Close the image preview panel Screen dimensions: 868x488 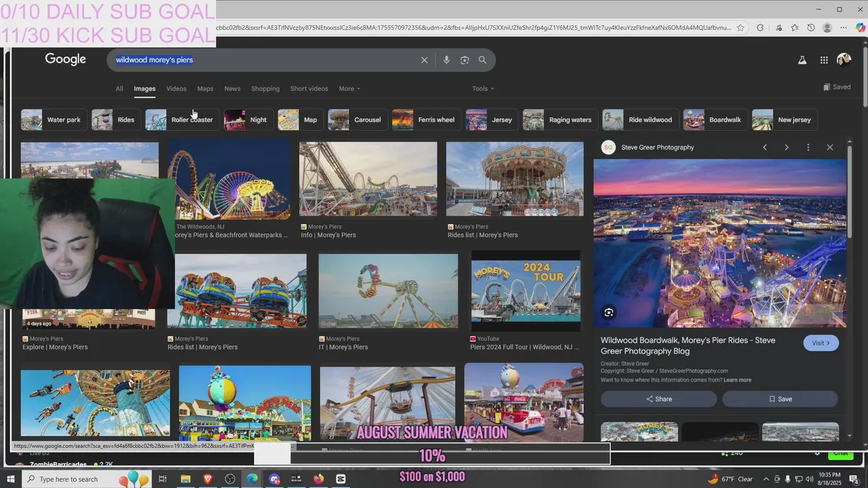830,147
